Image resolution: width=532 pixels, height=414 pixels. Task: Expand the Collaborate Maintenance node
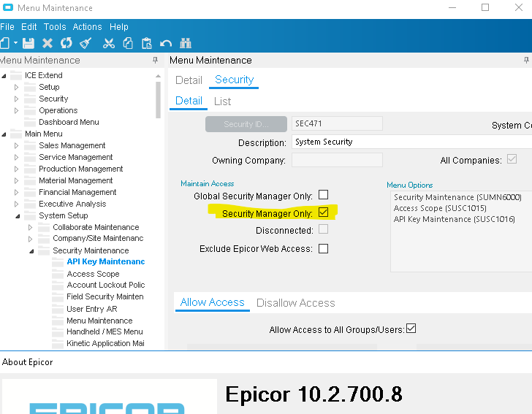pos(30,227)
